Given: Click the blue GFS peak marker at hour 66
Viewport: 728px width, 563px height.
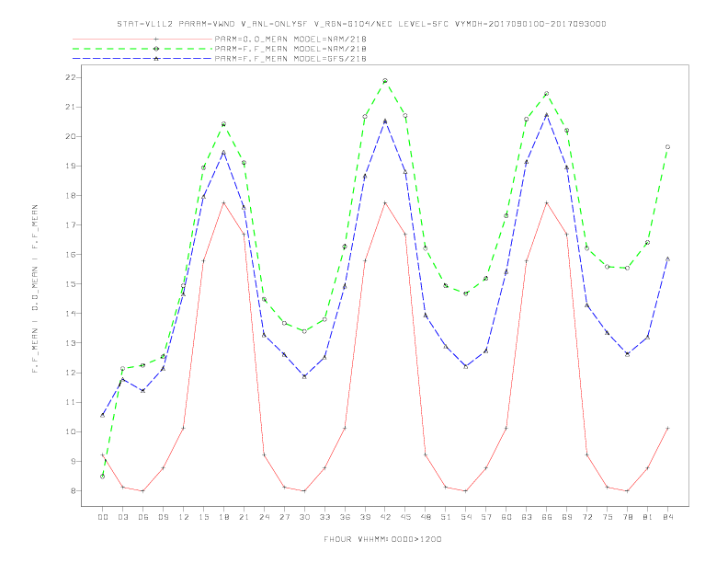Looking at the screenshot, I should point(547,115).
